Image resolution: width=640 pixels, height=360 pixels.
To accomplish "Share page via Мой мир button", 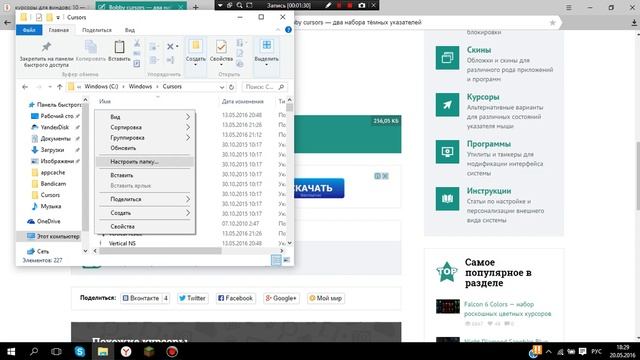I will point(325,298).
